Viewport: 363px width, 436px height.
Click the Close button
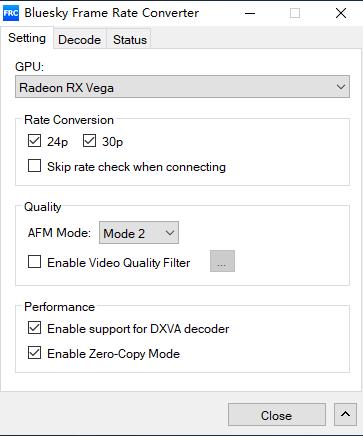277,415
